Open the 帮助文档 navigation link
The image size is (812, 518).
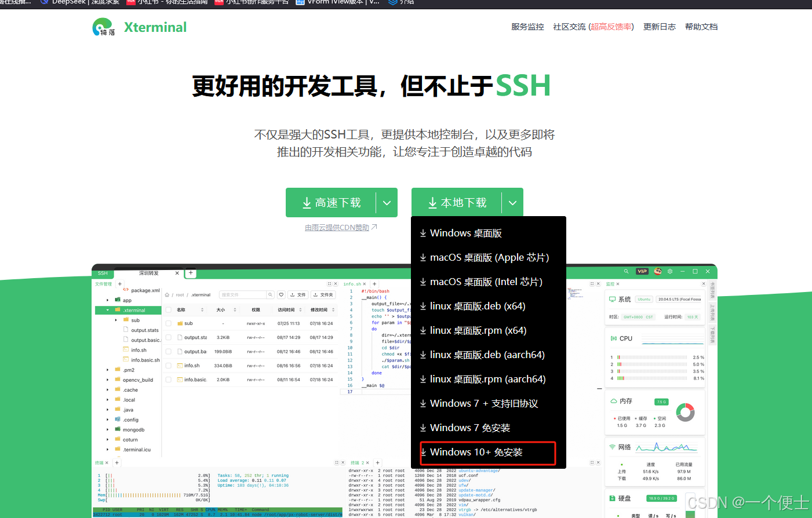(701, 27)
